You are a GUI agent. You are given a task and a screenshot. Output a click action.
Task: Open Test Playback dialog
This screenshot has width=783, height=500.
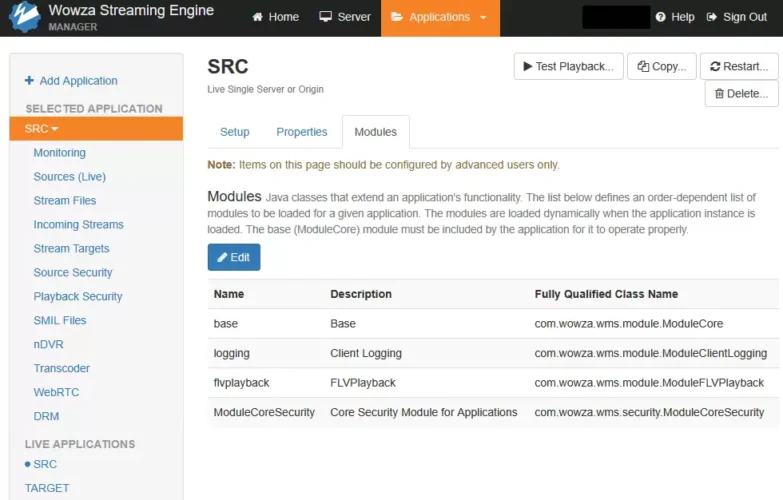(x=568, y=66)
